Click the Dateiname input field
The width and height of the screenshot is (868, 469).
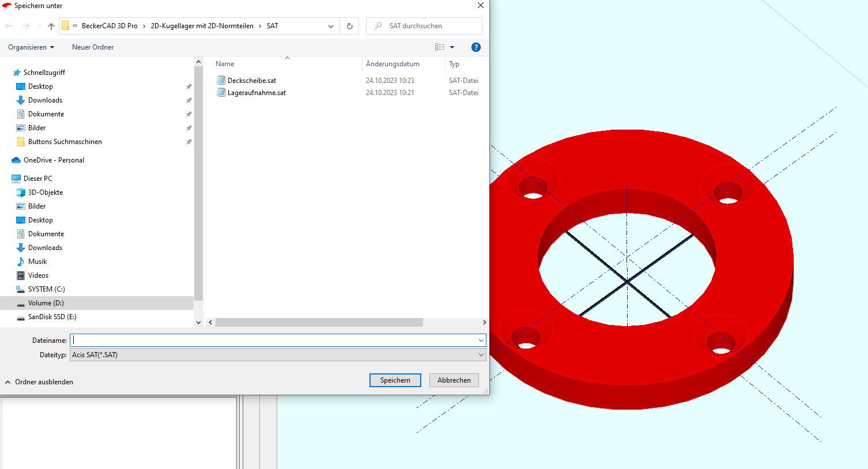[274, 341]
